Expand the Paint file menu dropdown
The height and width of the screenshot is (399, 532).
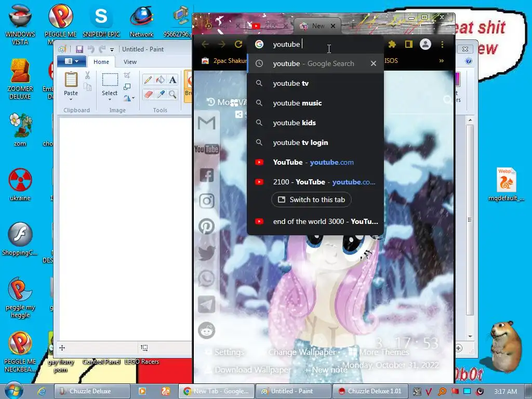point(71,61)
